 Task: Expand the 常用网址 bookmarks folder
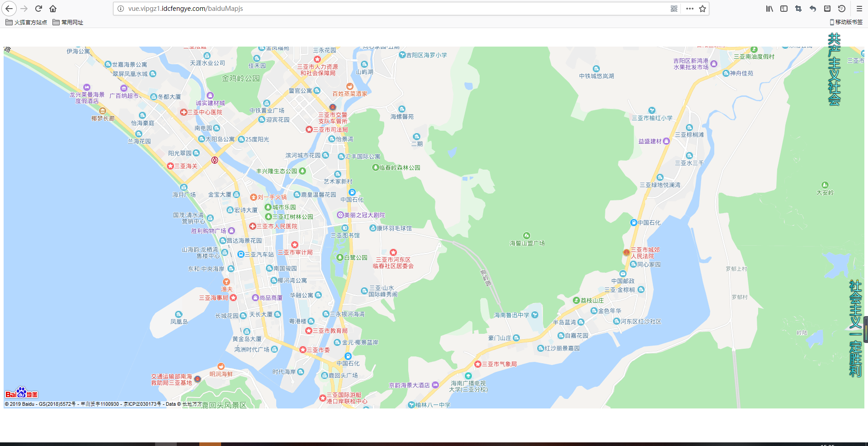tap(68, 22)
